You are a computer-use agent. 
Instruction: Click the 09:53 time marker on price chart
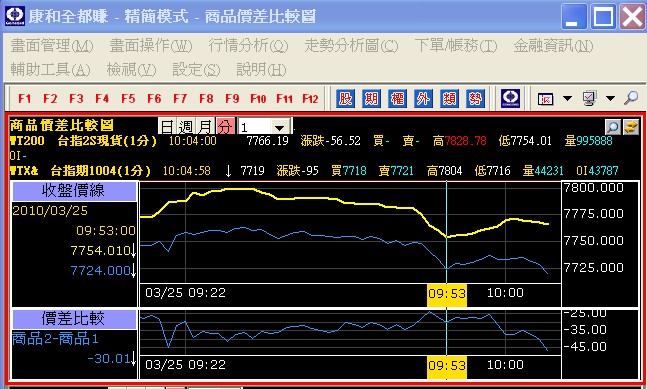coord(447,294)
